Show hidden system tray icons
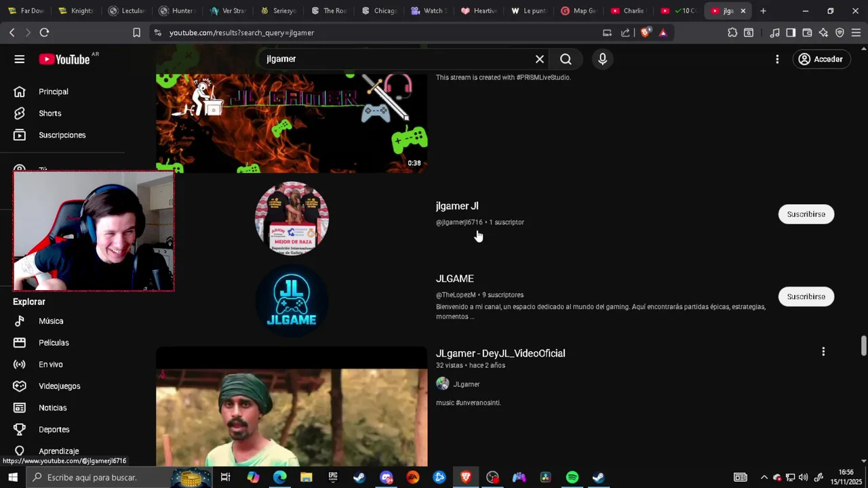The width and height of the screenshot is (868, 488). point(764,477)
